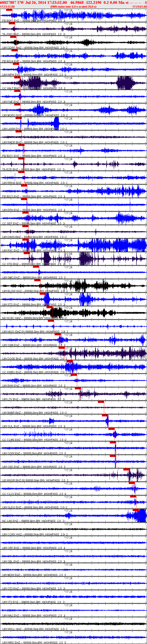Click red pick marker on CC.VALT trace
Image resolution: width=147 pixels, height=644 pixels.
click(x=17, y=77)
